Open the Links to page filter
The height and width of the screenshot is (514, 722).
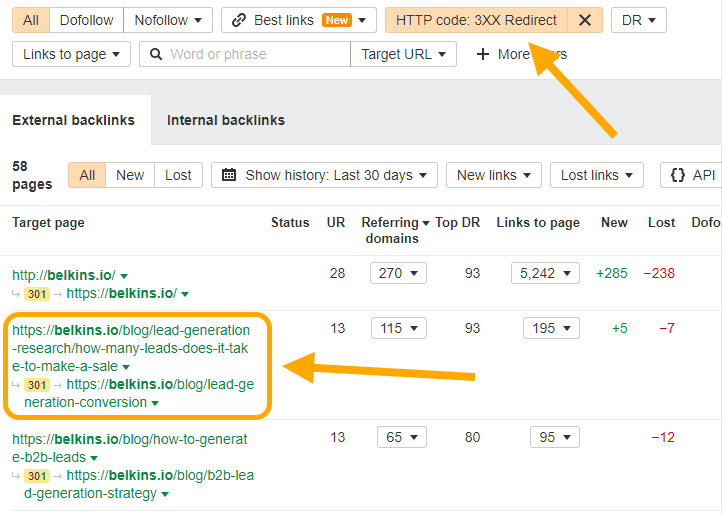71,54
